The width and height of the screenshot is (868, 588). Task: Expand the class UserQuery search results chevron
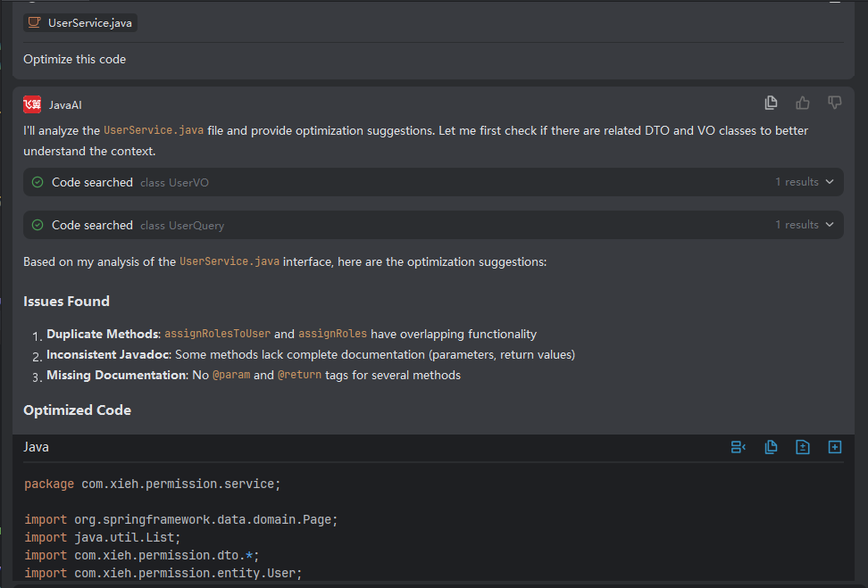click(x=830, y=225)
